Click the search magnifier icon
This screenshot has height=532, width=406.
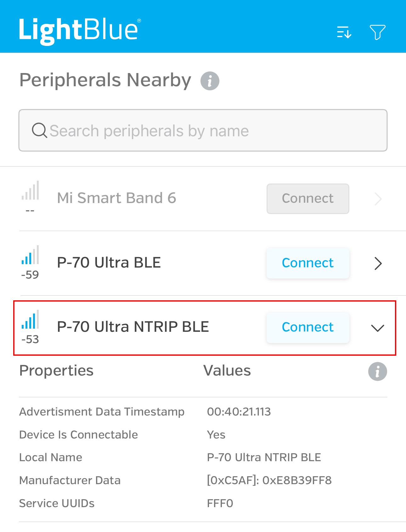click(39, 130)
